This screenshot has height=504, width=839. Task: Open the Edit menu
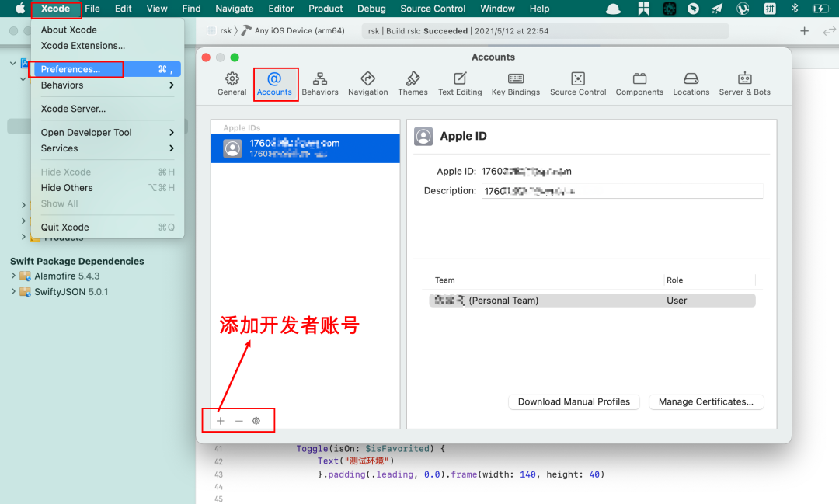click(x=123, y=9)
